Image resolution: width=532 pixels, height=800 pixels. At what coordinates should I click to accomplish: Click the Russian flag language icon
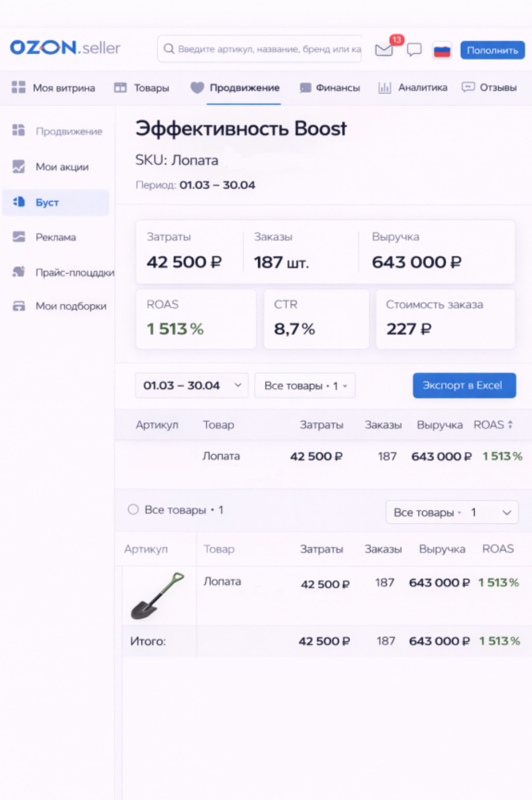[x=442, y=51]
